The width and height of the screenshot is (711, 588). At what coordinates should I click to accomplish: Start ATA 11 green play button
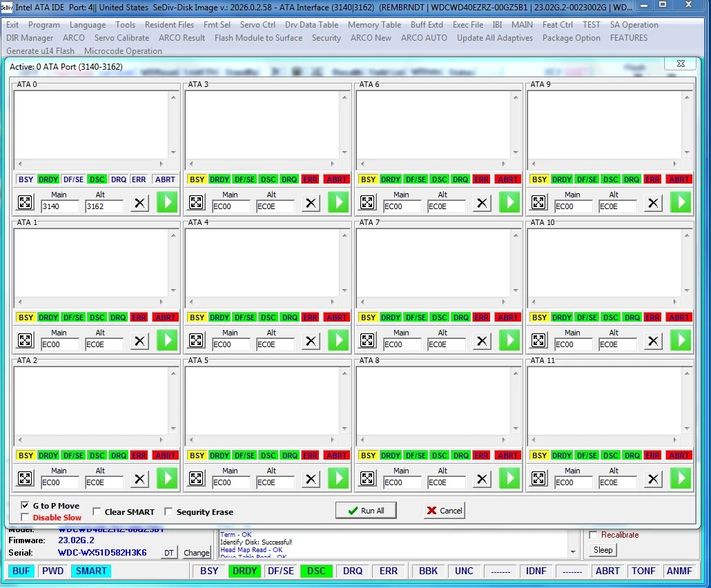coord(681,478)
